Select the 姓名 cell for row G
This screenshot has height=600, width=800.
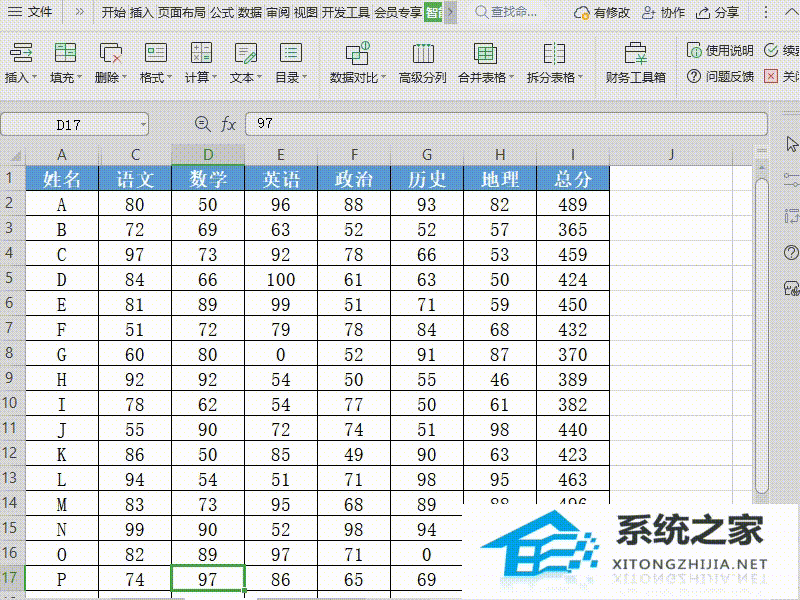tap(62, 354)
